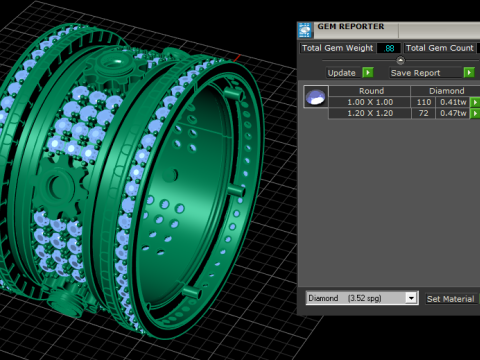Viewport: 480px width, 360px height.
Task: Click the 0.41tw weight cell
Action: click(x=453, y=102)
